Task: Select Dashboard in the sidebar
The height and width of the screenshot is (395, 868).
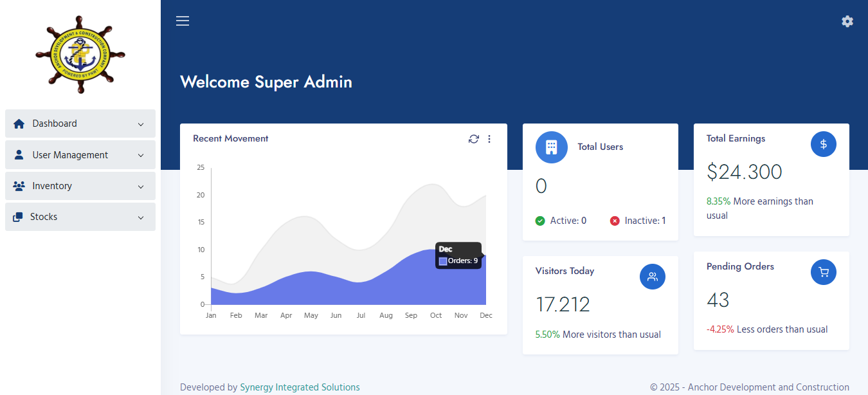Action: 55,124
